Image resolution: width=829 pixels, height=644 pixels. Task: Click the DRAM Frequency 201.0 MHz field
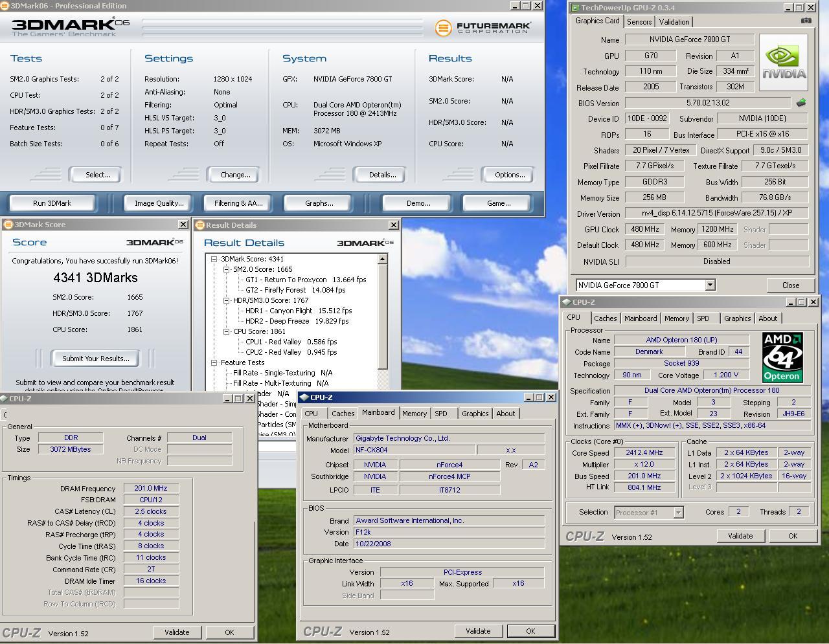(x=151, y=489)
